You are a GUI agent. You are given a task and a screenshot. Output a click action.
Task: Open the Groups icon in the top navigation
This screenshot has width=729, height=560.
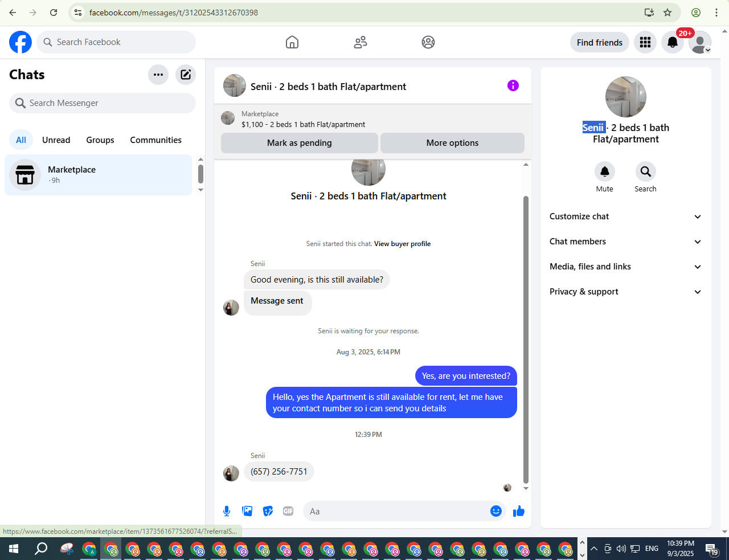click(428, 42)
